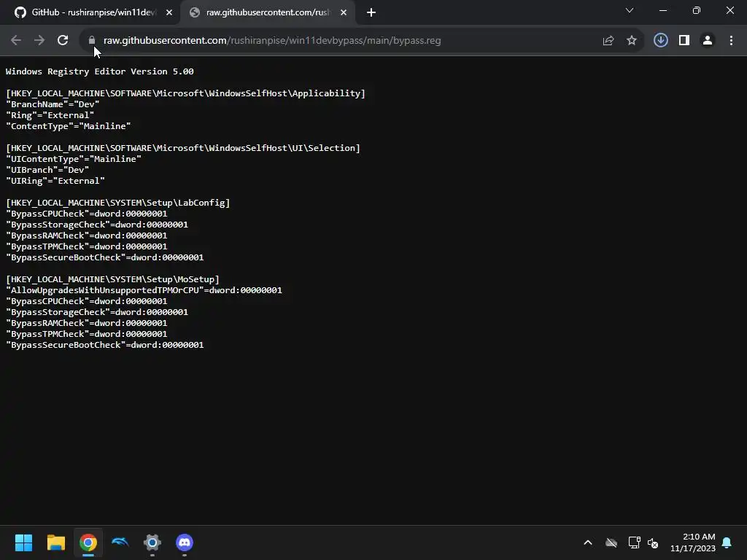Open Chrome profile menu
This screenshot has height=560, width=747.
(708, 41)
